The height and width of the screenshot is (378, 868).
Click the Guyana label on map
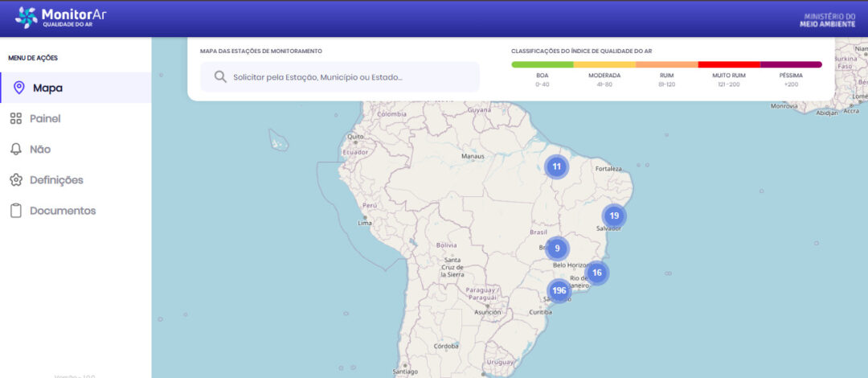[x=479, y=109]
